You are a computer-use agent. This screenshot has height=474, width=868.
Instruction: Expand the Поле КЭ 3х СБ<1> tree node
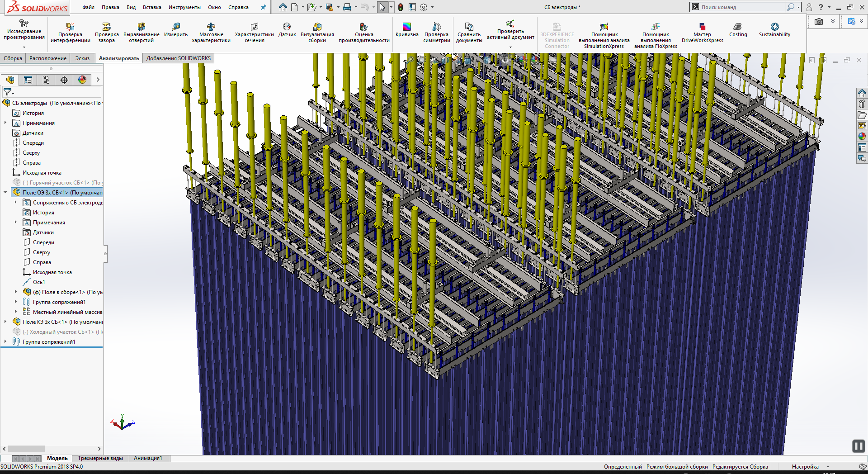(x=5, y=322)
